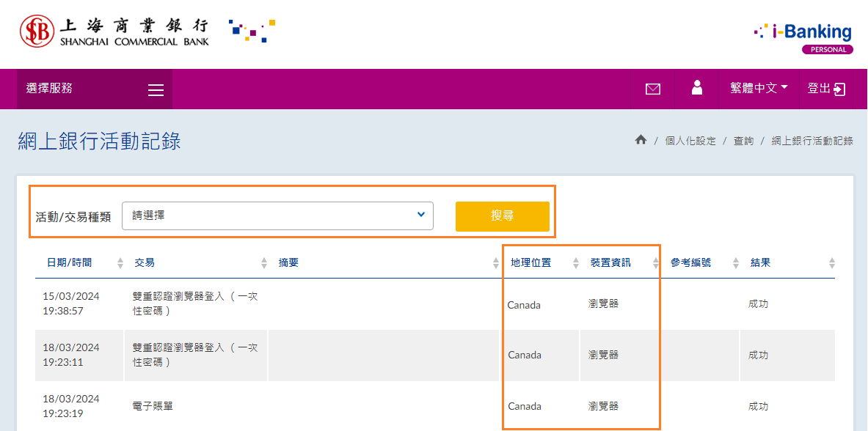Screen dimensions: 868x431
Task: Sort by 地理位置 column arrows
Action: (x=575, y=263)
